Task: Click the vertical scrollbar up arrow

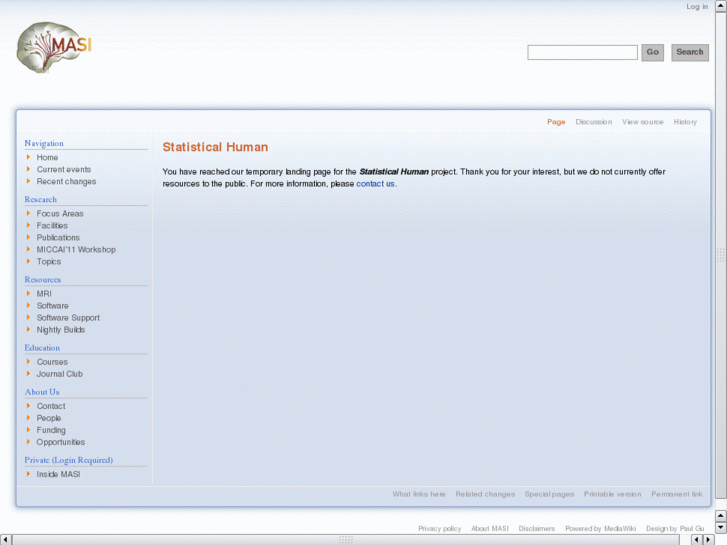Action: [x=721, y=6]
